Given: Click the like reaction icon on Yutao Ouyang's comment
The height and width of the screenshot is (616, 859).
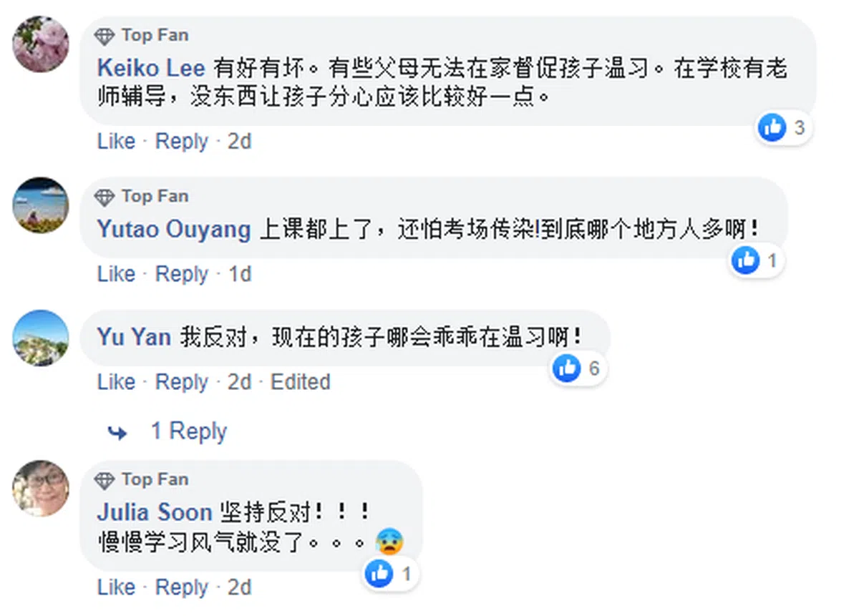Looking at the screenshot, I should point(745,261).
